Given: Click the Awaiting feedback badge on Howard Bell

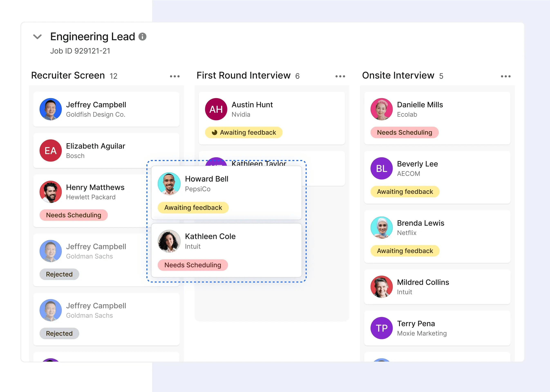Looking at the screenshot, I should pos(193,207).
